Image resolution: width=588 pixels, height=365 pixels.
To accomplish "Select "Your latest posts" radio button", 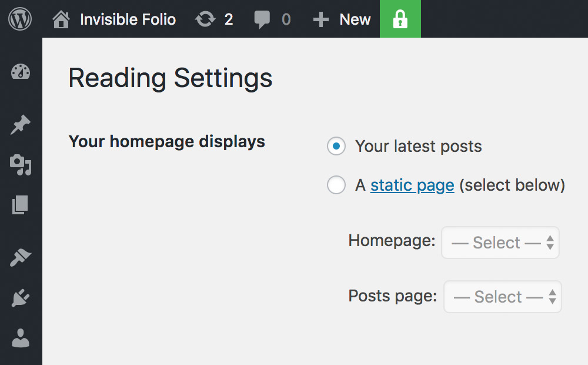I will (x=336, y=147).
